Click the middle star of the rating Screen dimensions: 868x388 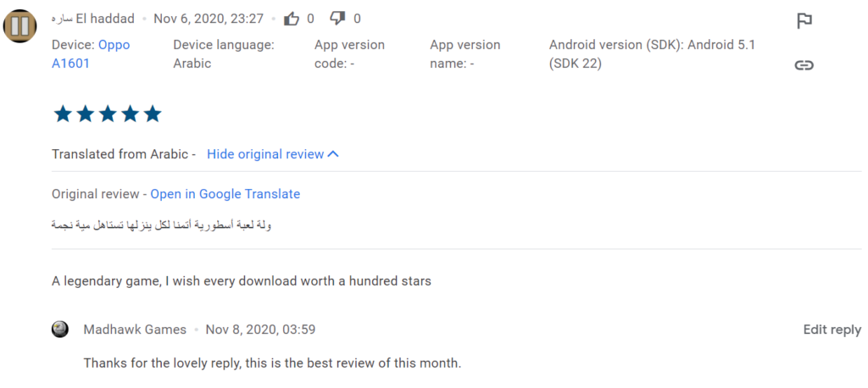[108, 114]
